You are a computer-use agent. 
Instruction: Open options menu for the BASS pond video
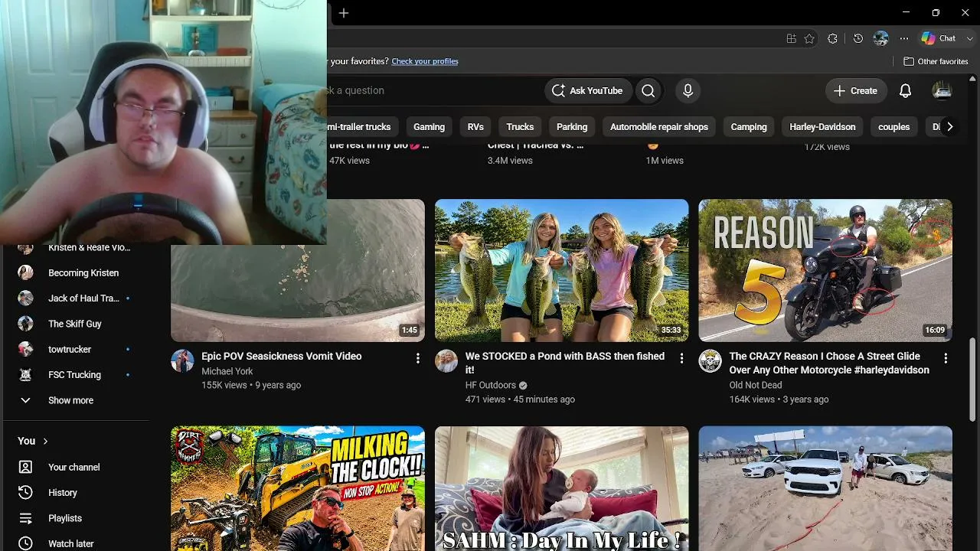[x=681, y=358]
